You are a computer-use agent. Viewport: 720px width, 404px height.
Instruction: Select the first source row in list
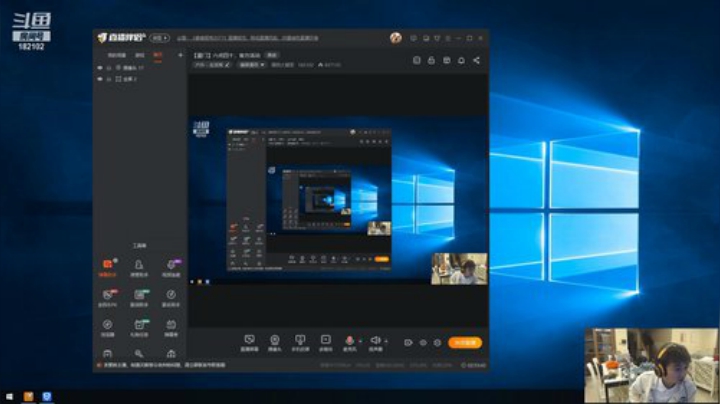pos(140,67)
